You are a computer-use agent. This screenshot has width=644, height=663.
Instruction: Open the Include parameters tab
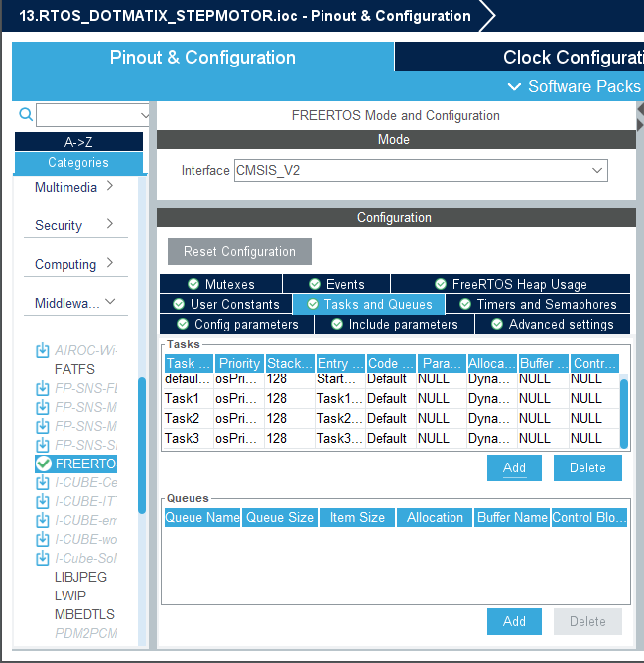pyautogui.click(x=395, y=324)
